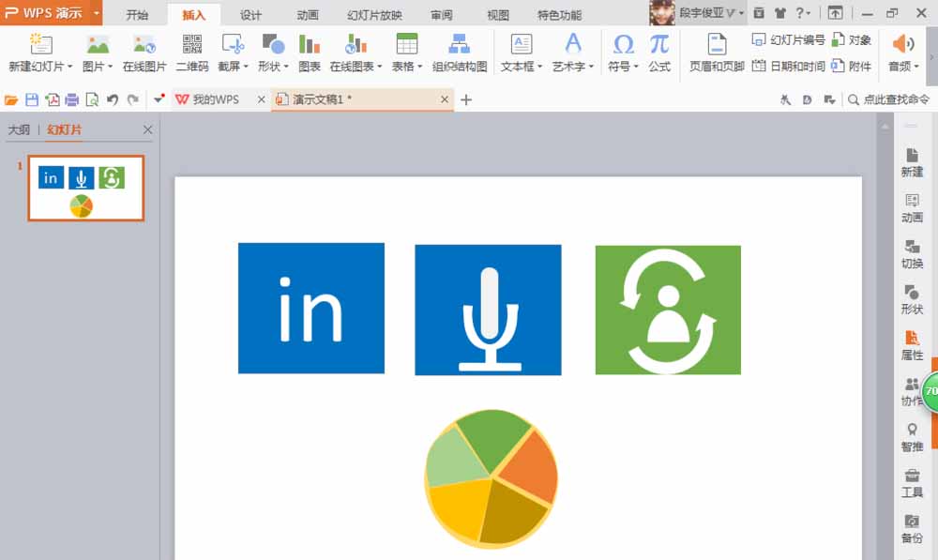
Task: Expand the WordArt (艺术字) dropdown arrow
Action: 591,67
